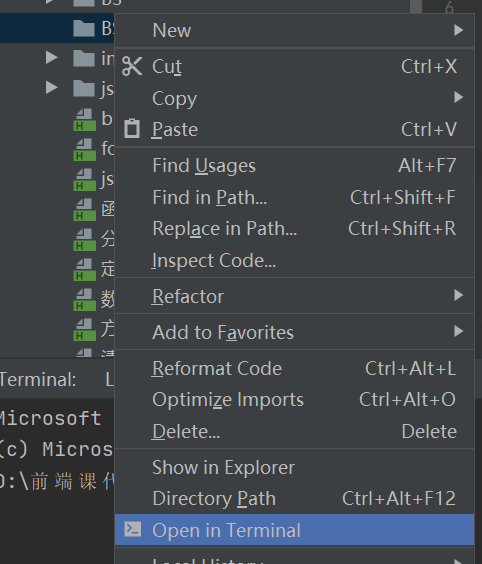
Task: Expand the 'in' folder tree arrow
Action: (x=52, y=58)
